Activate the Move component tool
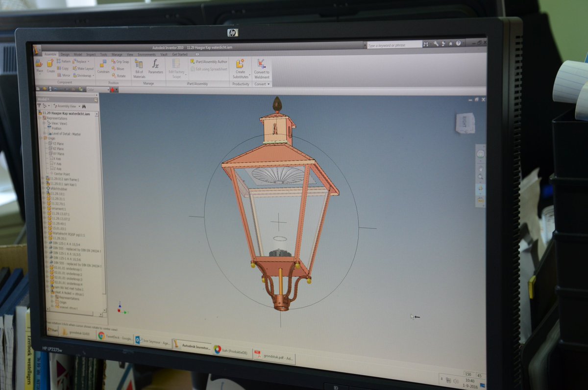This screenshot has width=588, height=390. (118, 69)
